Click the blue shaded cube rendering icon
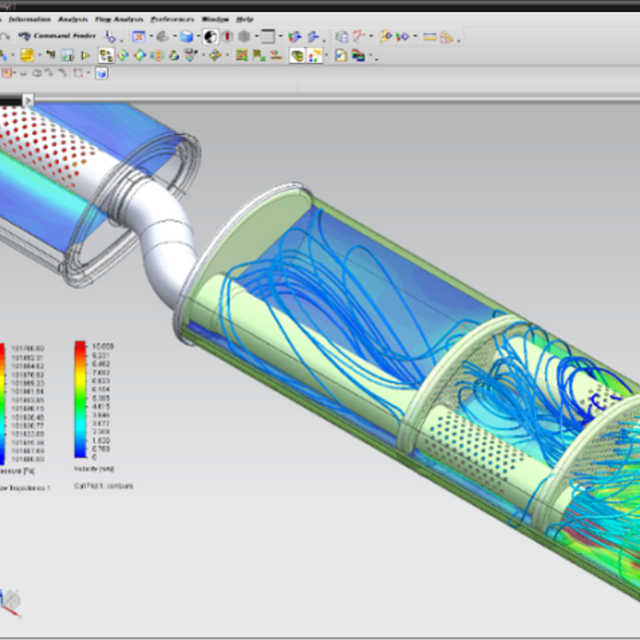Image resolution: width=640 pixels, height=640 pixels. pos(186,36)
